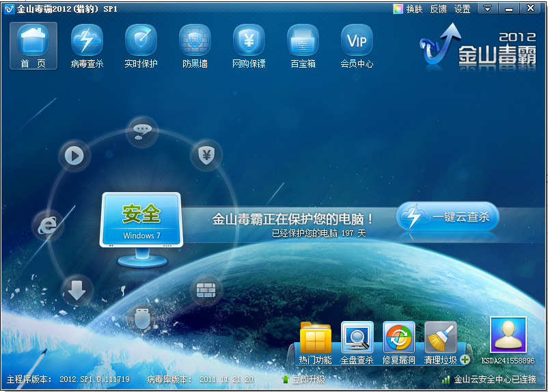This screenshot has height=392, width=548.
Task: Open 网购保镖 shopping guard tab
Action: (249, 46)
